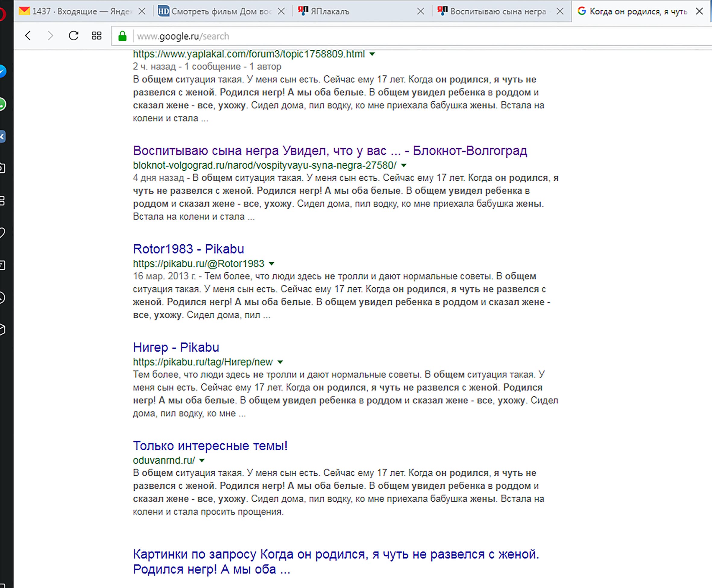Screen dimensions: 712x588
Task: Open bookmarks heart icon in the sidebar
Action: (3, 233)
